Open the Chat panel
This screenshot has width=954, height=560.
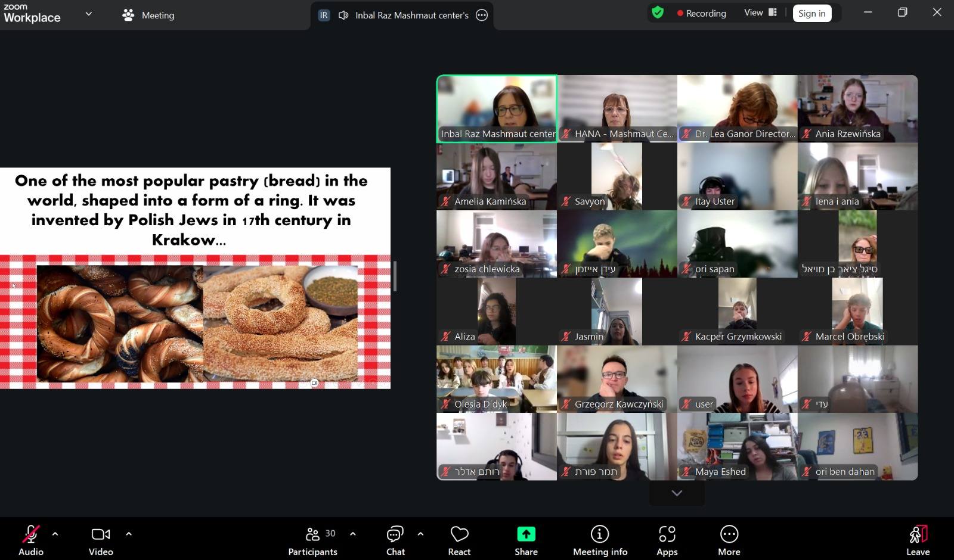tap(395, 541)
